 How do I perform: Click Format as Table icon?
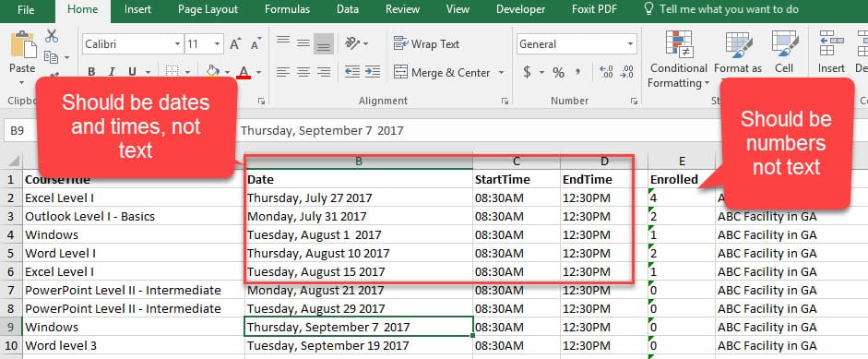739,45
